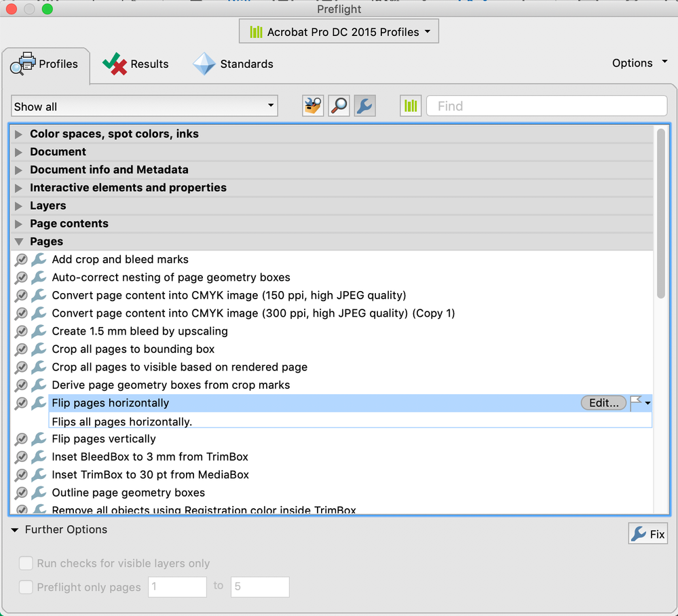Expand the Layers group
This screenshot has height=616, width=678.
tap(18, 206)
